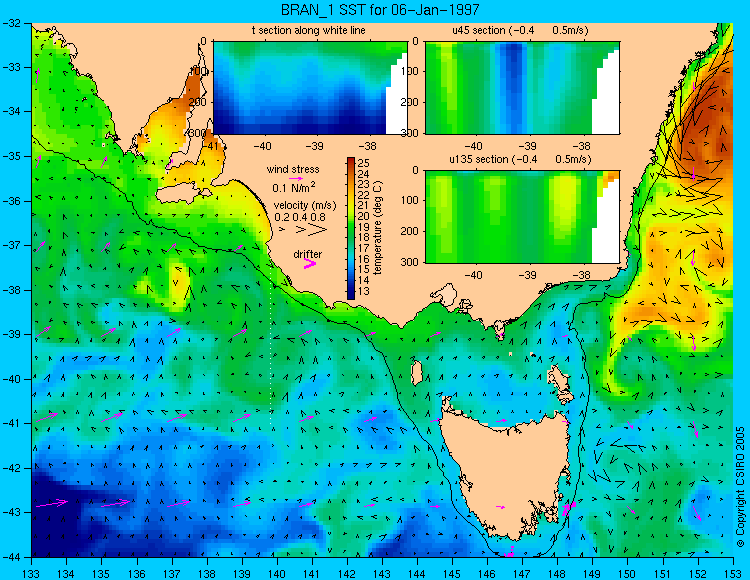
Task: Click the '0.1 N/m²' wind stress value
Action: (x=294, y=187)
